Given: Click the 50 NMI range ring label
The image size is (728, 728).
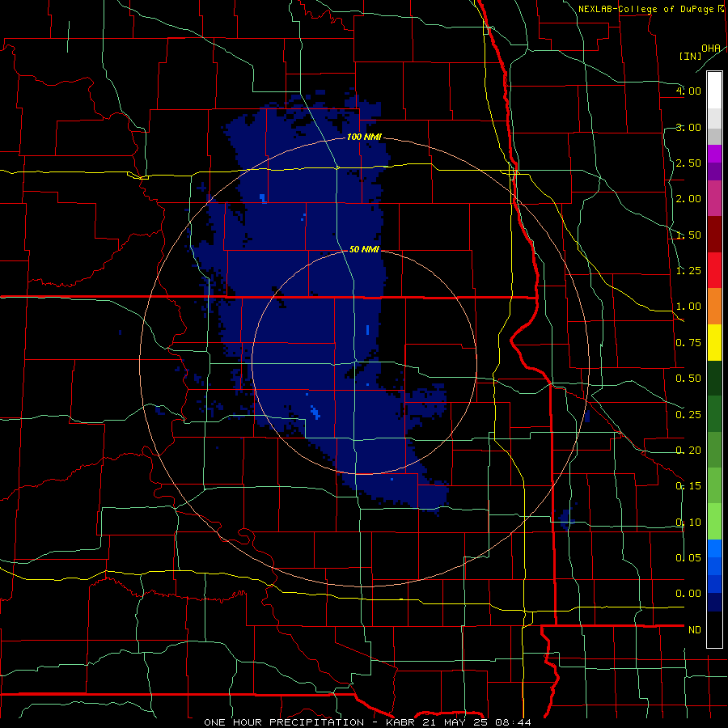Looking at the screenshot, I should point(363,249).
